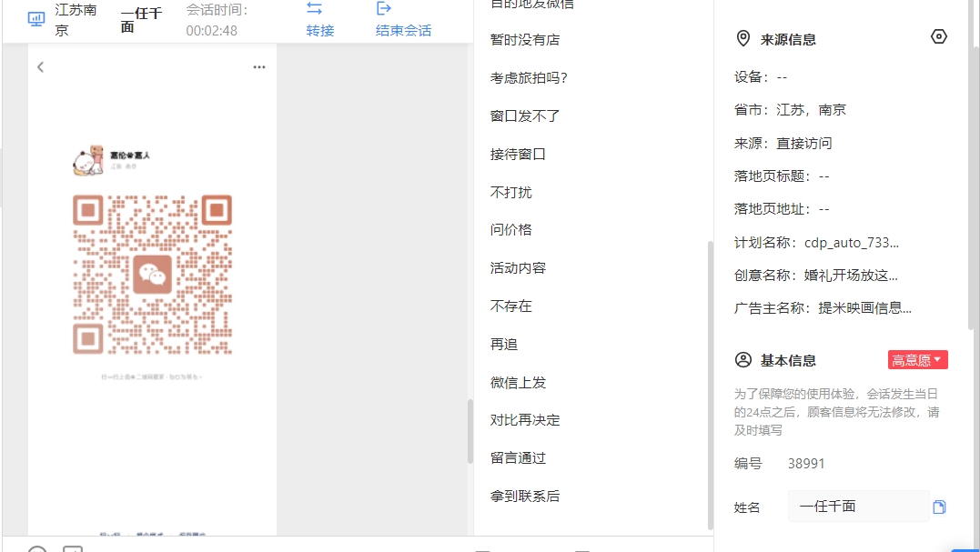
Task: Click the 转接 transfer label
Action: [x=320, y=31]
